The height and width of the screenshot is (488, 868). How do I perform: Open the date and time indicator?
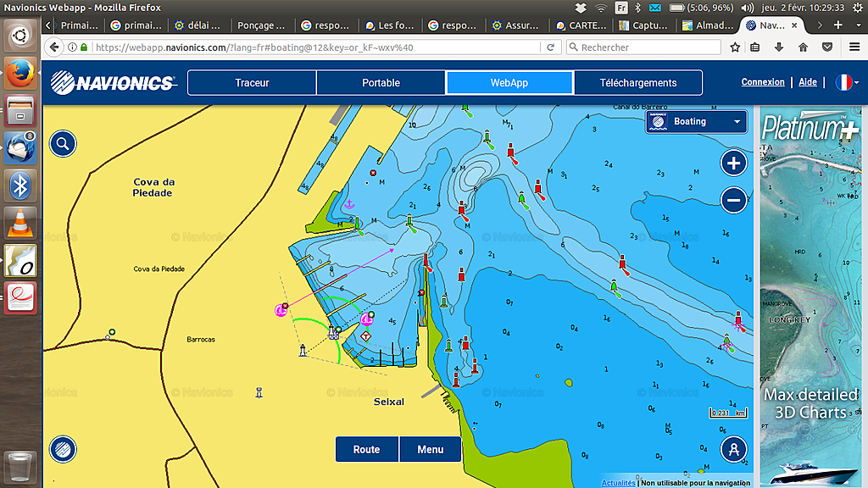tap(803, 8)
